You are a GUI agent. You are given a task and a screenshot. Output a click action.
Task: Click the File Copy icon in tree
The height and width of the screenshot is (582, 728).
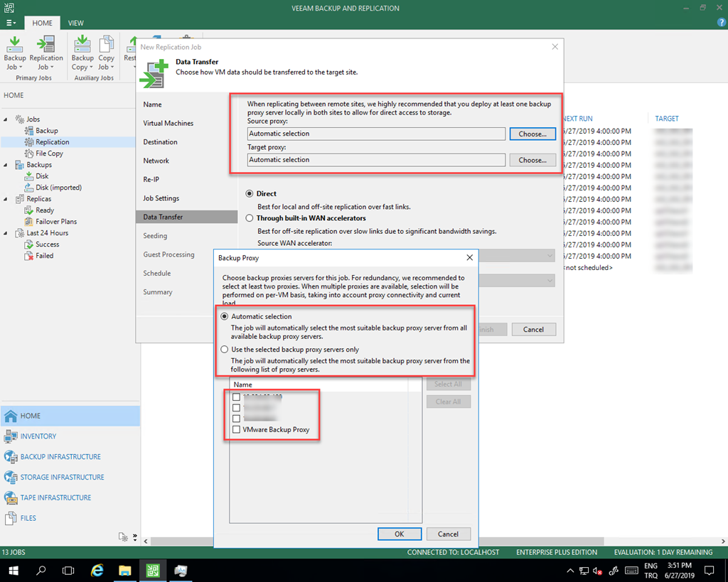pyautogui.click(x=28, y=153)
